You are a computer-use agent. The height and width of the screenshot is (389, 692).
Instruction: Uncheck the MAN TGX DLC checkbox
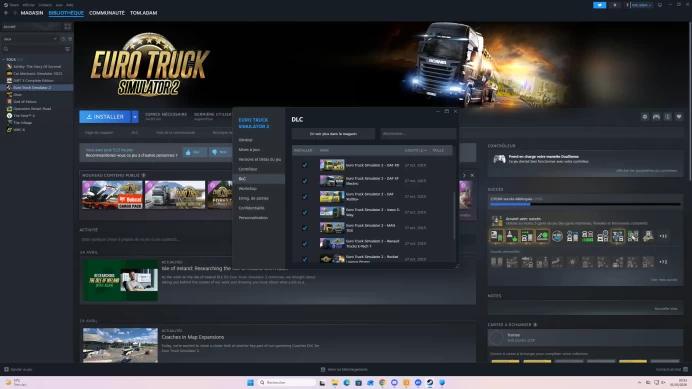[x=305, y=228]
